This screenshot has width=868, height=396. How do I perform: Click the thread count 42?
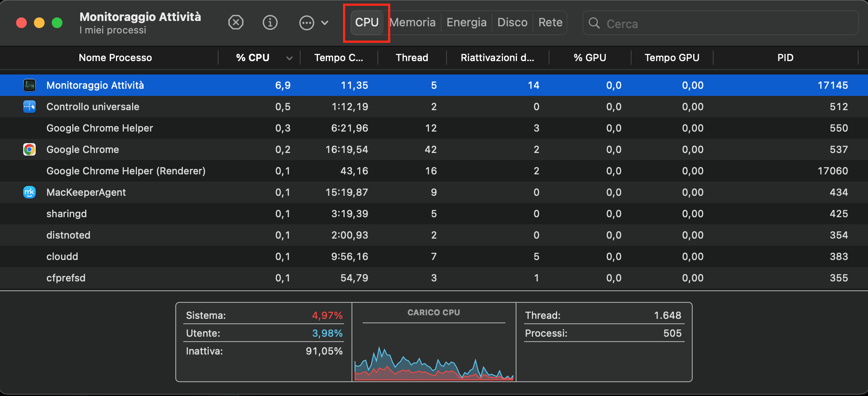[x=431, y=149]
